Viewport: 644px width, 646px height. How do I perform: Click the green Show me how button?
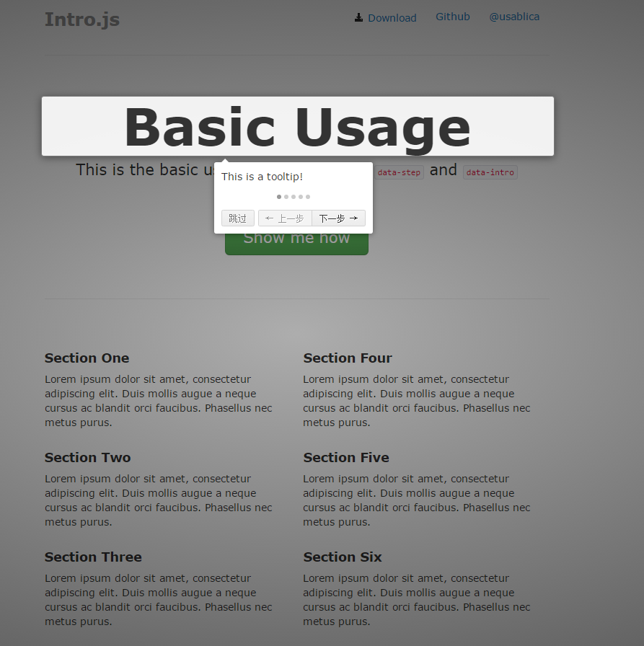[x=296, y=244]
